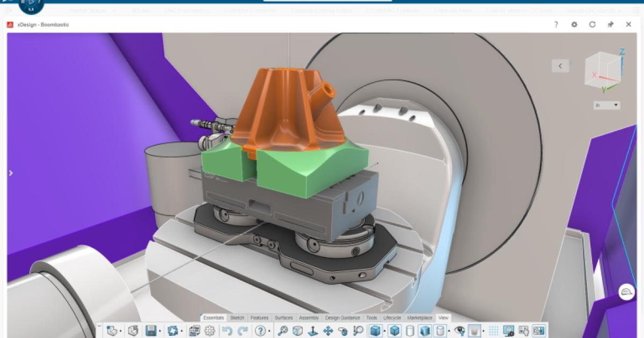Open the dropdown arrow beside insert component icon
This screenshot has height=338, width=644.
pyautogui.click(x=181, y=332)
